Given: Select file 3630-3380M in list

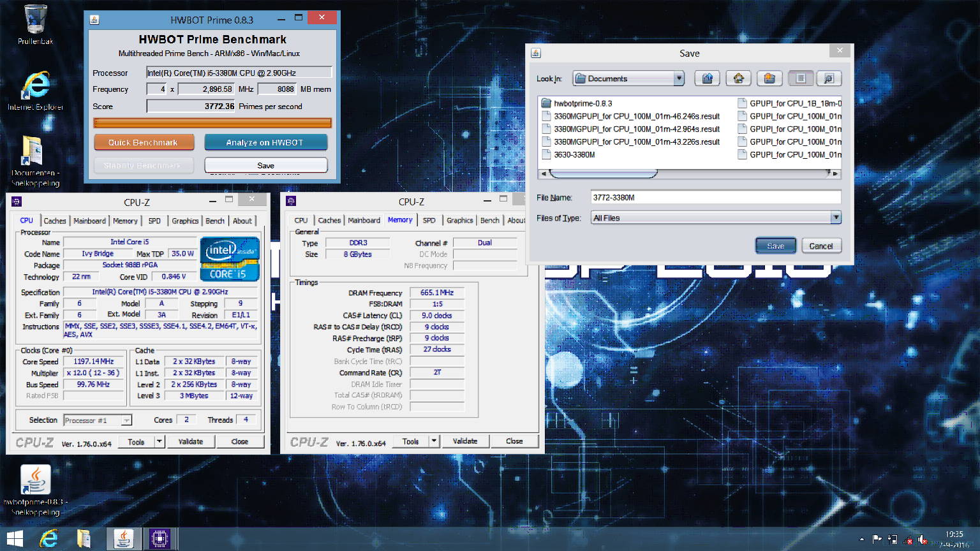Looking at the screenshot, I should pos(568,154).
